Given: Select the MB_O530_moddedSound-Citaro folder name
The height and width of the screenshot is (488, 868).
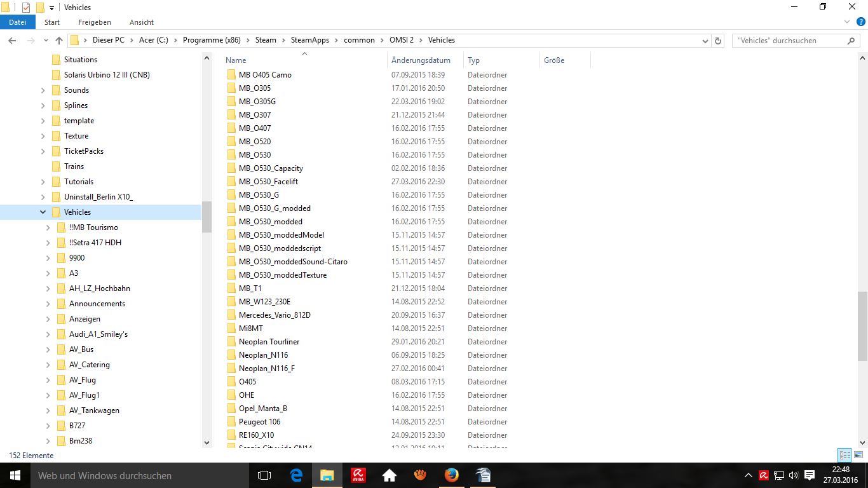Looking at the screenshot, I should [293, 262].
